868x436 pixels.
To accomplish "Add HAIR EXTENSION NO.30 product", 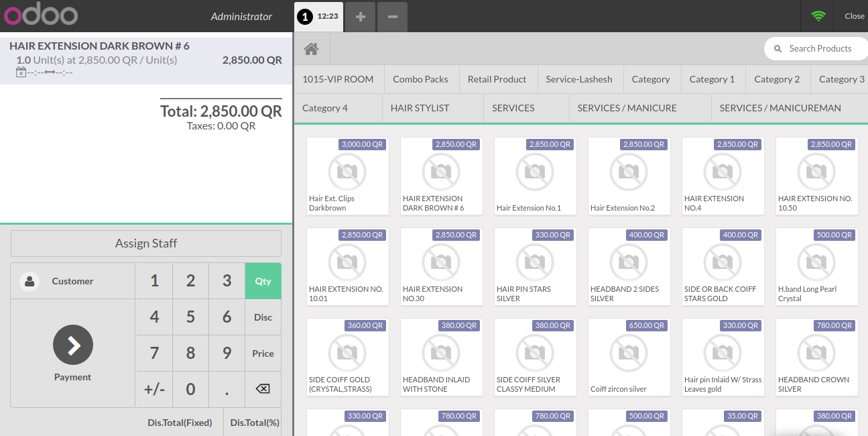I will [442, 267].
